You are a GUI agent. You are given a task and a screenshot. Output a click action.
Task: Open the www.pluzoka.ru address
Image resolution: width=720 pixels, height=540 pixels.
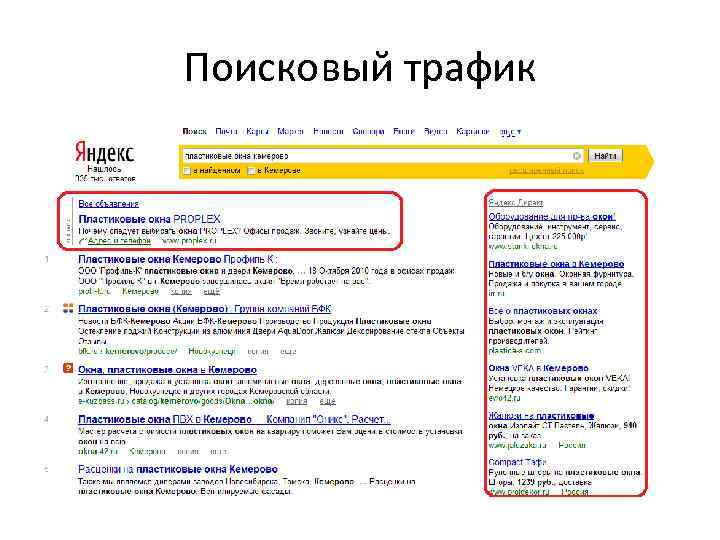pos(518,445)
